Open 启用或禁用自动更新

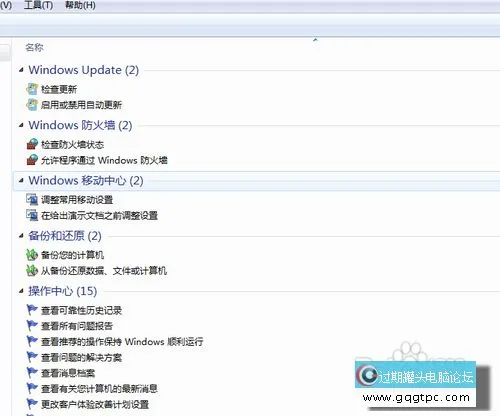pyautogui.click(x=81, y=105)
